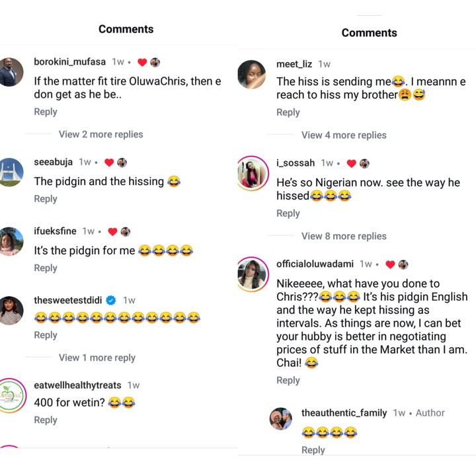476x476 pixels.
Task: Open theauthentic_family author avatar
Action: 281,418
